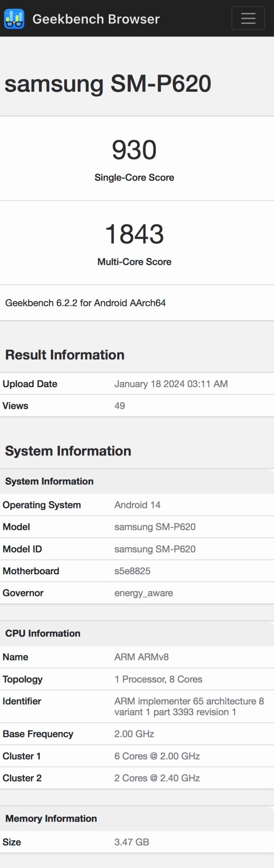Image resolution: width=274 pixels, height=868 pixels.
Task: Click the Android 14 operating system value
Action: pyautogui.click(x=137, y=505)
